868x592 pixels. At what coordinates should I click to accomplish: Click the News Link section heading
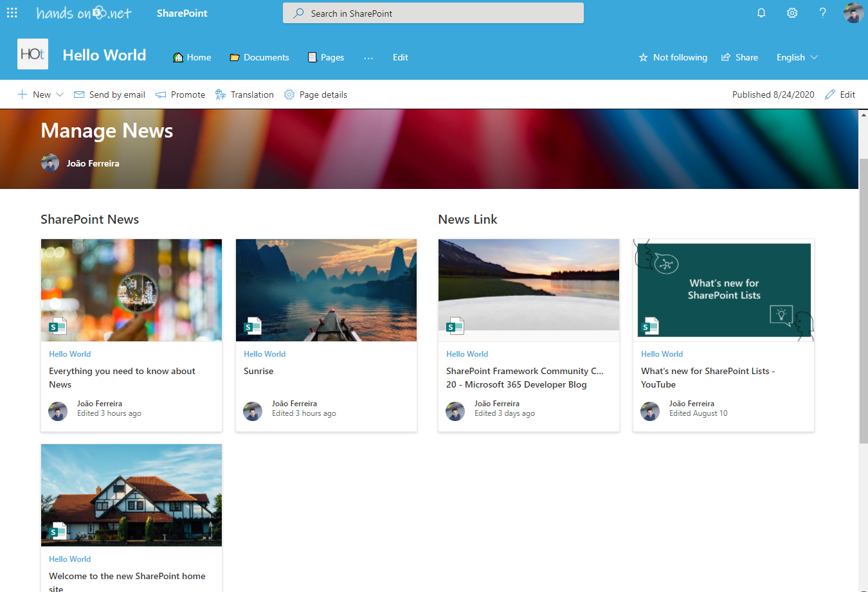467,219
